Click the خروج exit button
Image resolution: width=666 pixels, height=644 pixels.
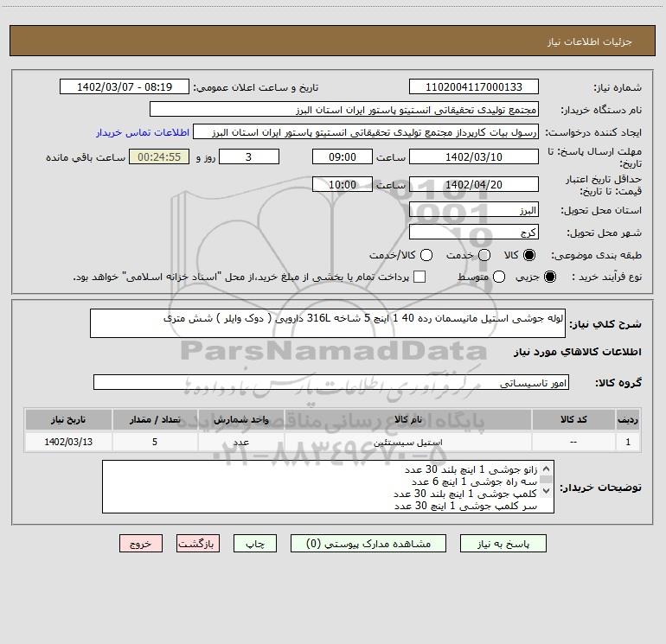click(x=141, y=544)
